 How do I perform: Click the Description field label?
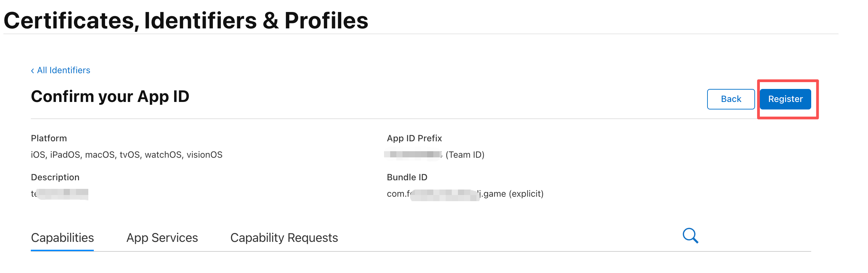(x=55, y=177)
